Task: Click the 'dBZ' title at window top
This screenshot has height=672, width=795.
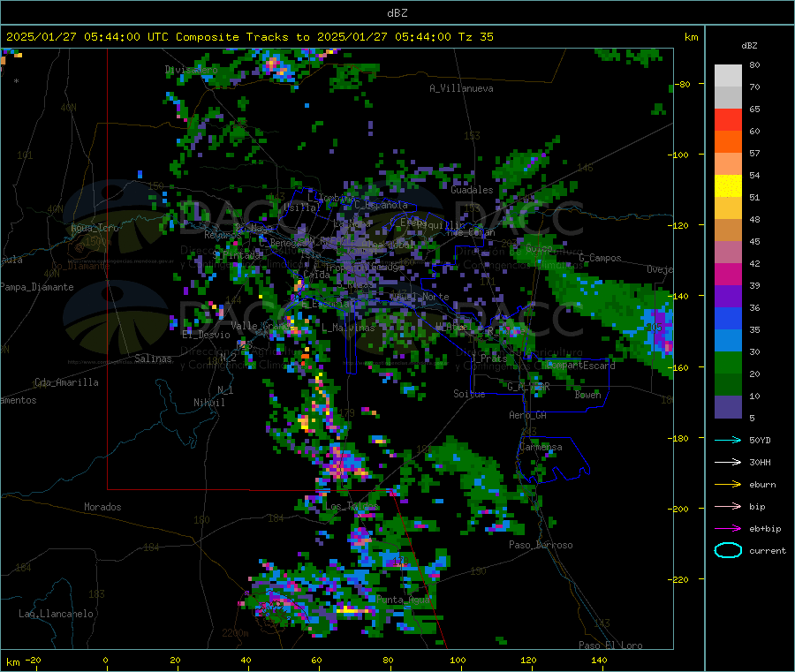Action: [397, 13]
